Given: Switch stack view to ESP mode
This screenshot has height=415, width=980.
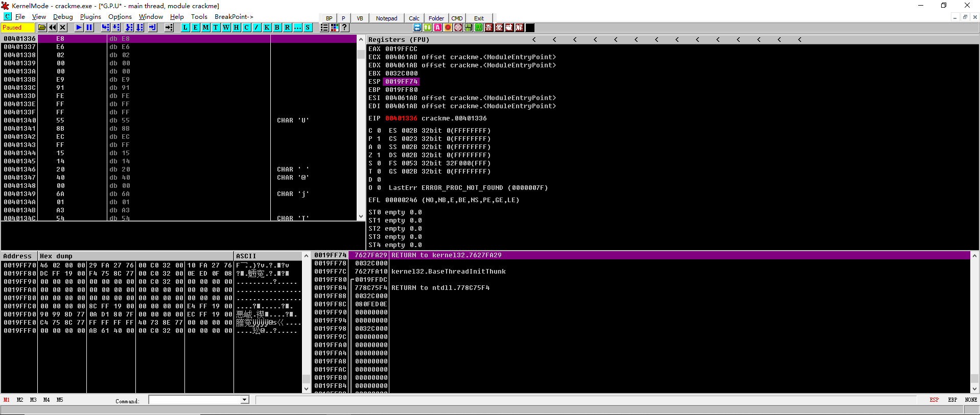Looking at the screenshot, I should click(x=934, y=400).
